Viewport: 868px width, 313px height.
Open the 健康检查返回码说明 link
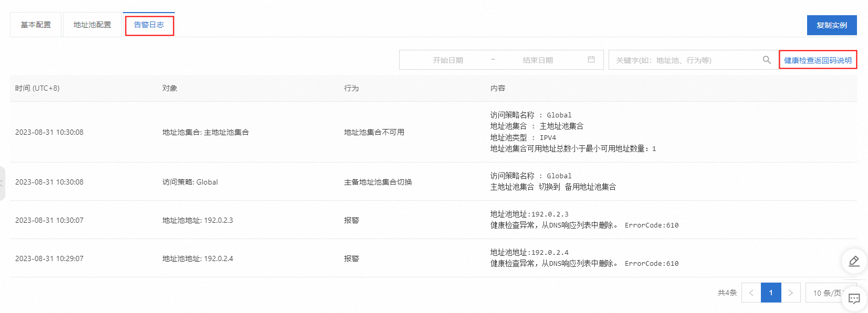pyautogui.click(x=818, y=60)
